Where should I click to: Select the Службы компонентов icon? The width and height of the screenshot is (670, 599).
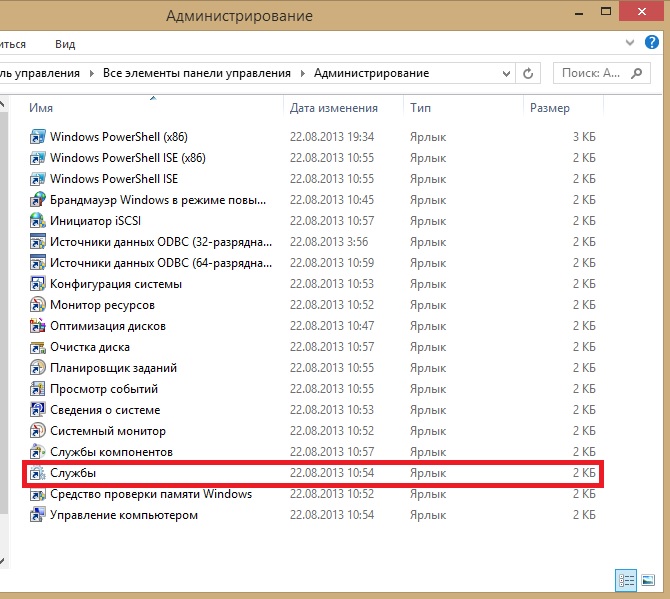(x=38, y=452)
